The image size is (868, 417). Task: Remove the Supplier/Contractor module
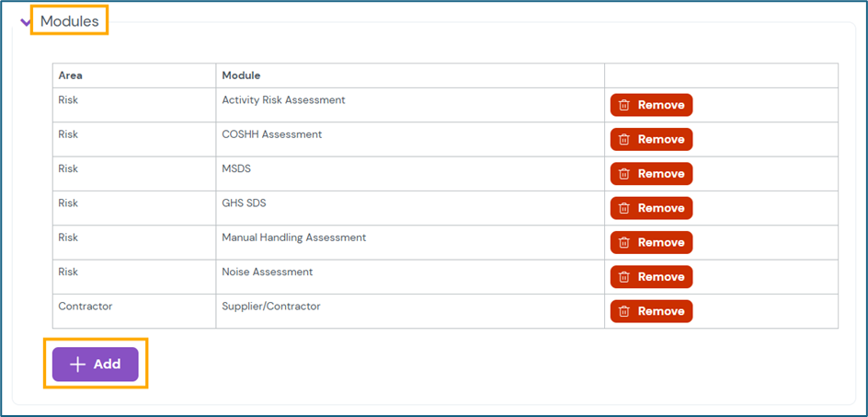[651, 311]
